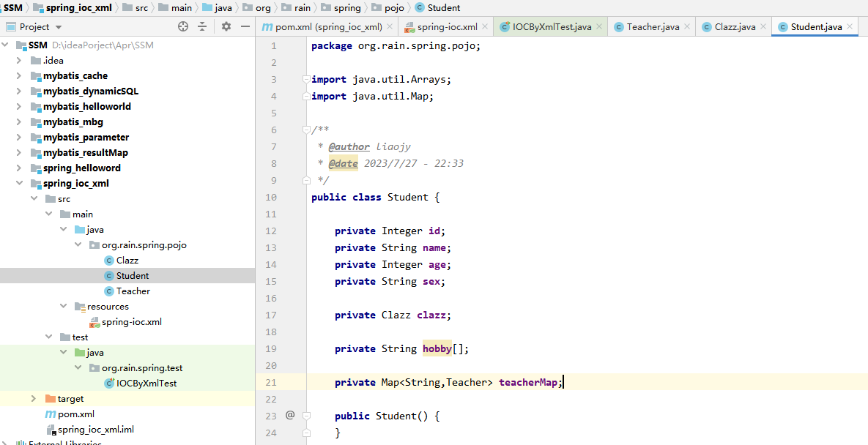The height and width of the screenshot is (445, 868).
Task: Collapse the main folder arrow
Action: pos(49,214)
